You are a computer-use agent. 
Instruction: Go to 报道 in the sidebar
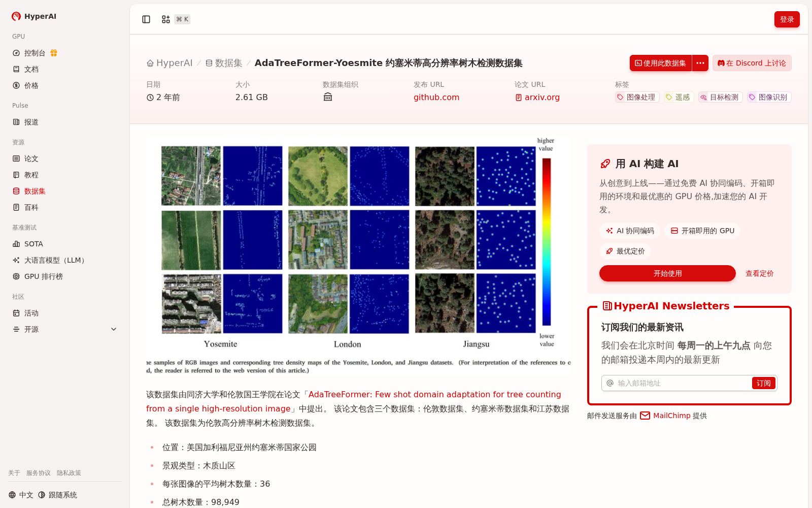31,122
